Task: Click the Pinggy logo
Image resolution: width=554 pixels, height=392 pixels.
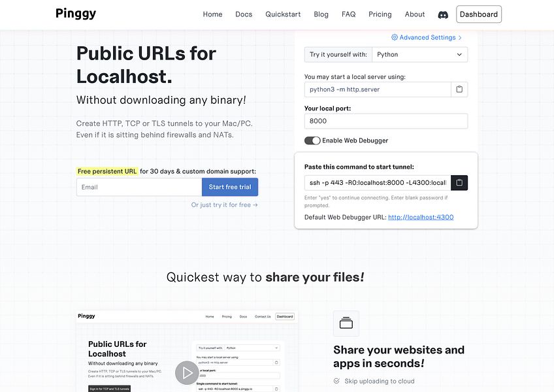Action: [75, 14]
